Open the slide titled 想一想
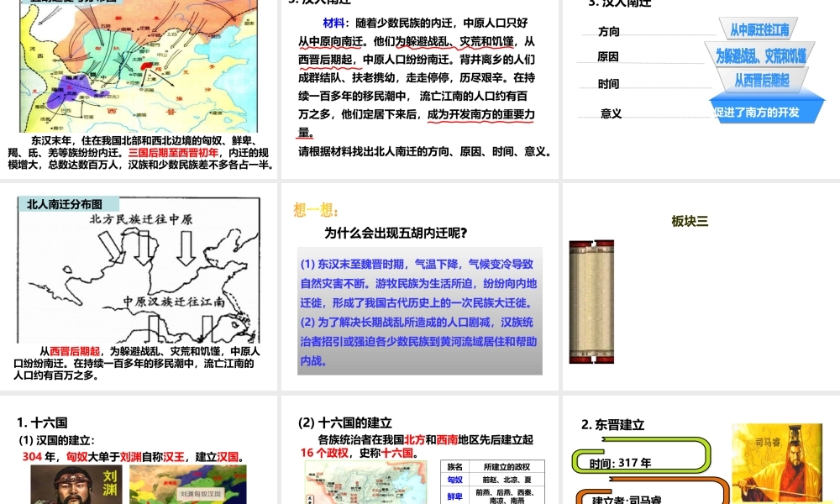 click(x=419, y=286)
